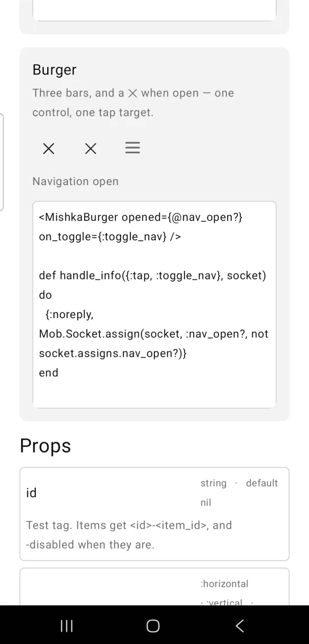Toggle the second X burger icon
309x644 pixels.
pos(91,149)
